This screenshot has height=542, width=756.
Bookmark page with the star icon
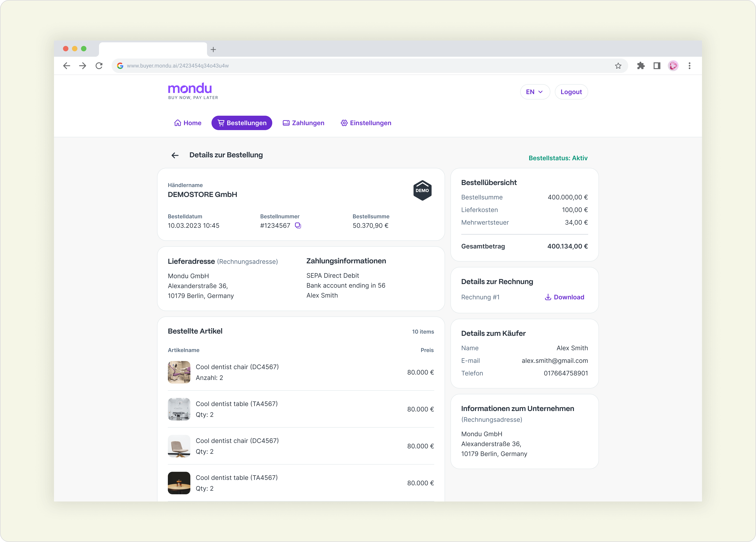point(618,66)
